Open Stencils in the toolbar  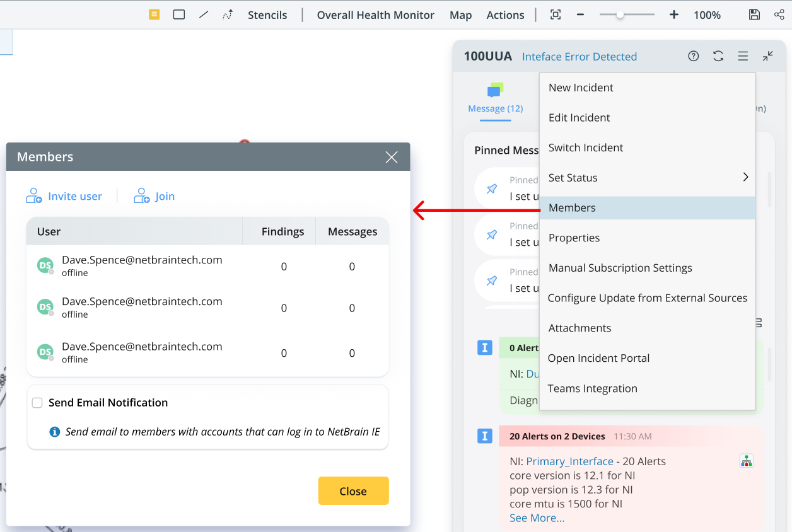click(267, 15)
